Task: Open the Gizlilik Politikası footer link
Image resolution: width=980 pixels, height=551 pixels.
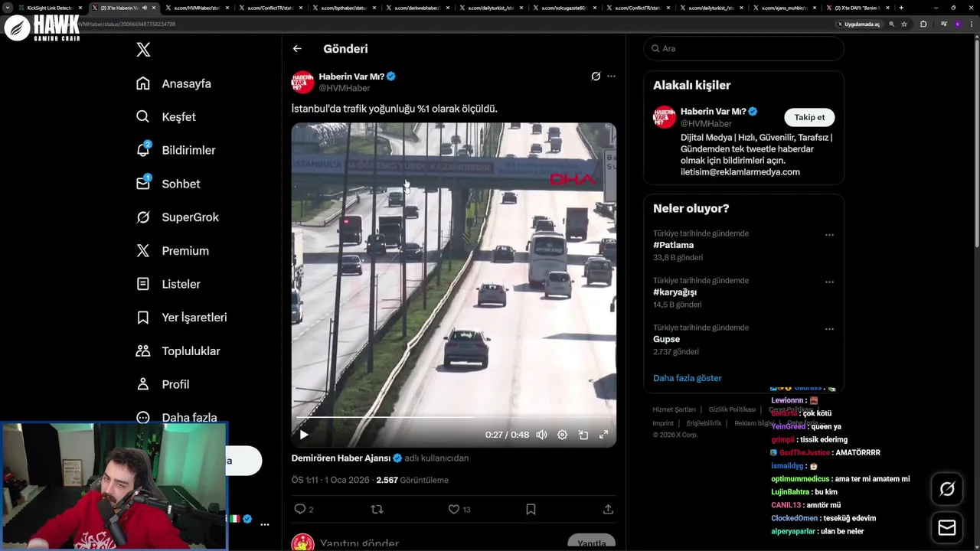Action: coord(732,409)
